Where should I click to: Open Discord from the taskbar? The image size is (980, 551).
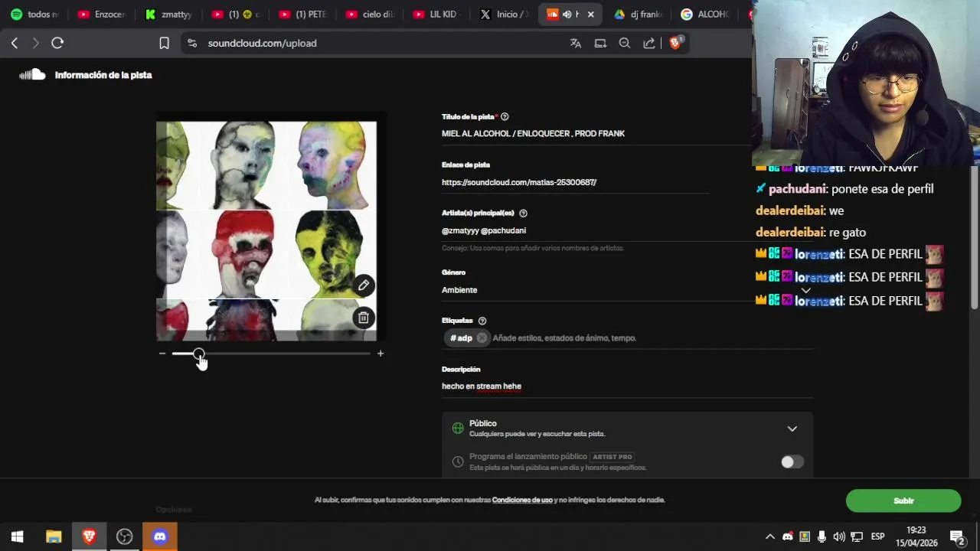160,536
